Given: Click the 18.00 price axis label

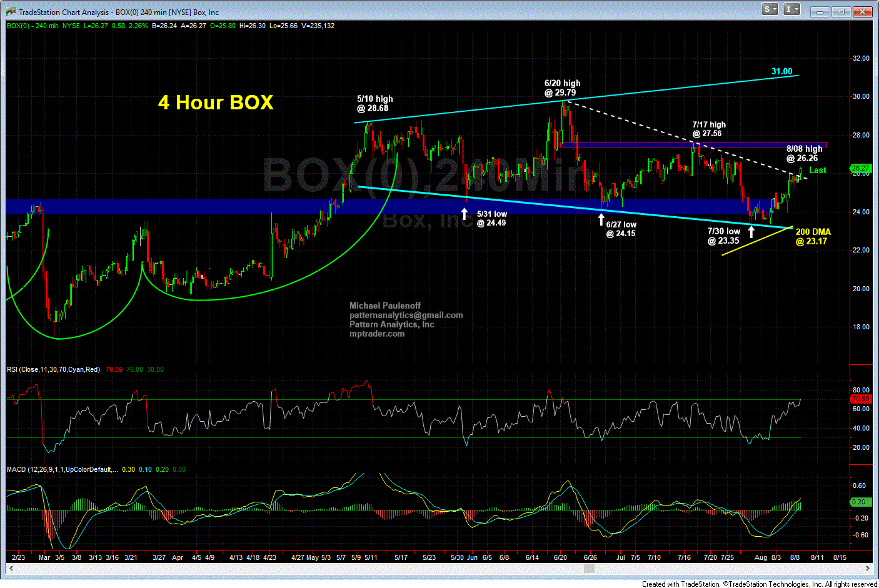Looking at the screenshot, I should pyautogui.click(x=861, y=327).
